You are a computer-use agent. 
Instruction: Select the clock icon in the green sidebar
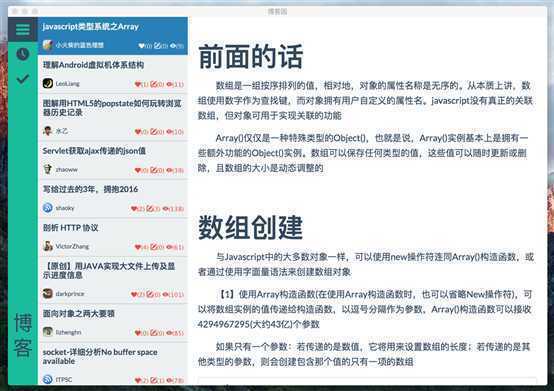(23, 54)
